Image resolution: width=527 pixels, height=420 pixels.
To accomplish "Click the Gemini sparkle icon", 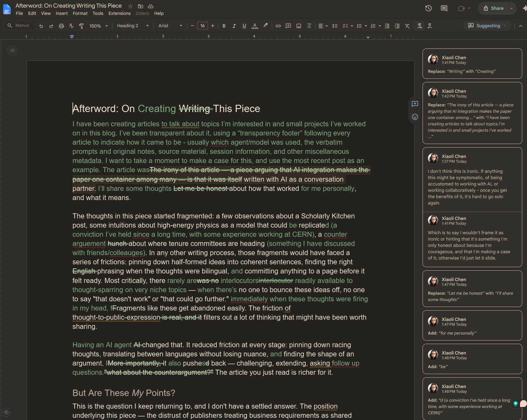I will [x=524, y=9].
